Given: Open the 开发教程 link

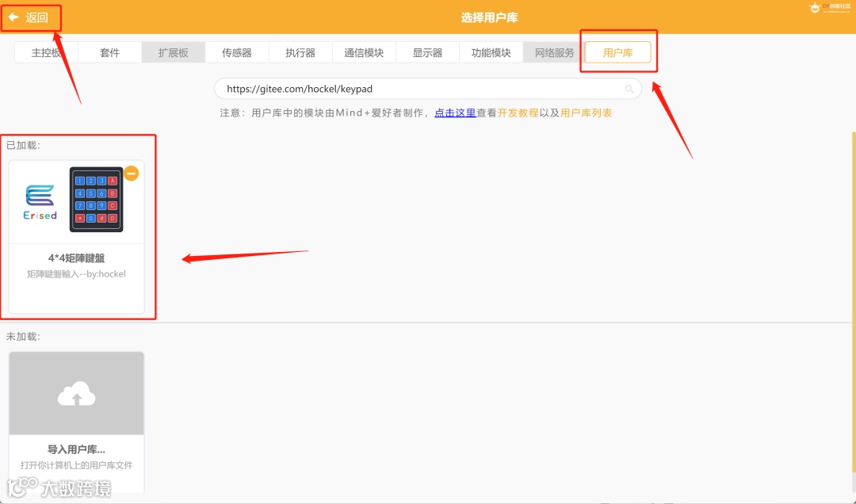Looking at the screenshot, I should coord(518,113).
